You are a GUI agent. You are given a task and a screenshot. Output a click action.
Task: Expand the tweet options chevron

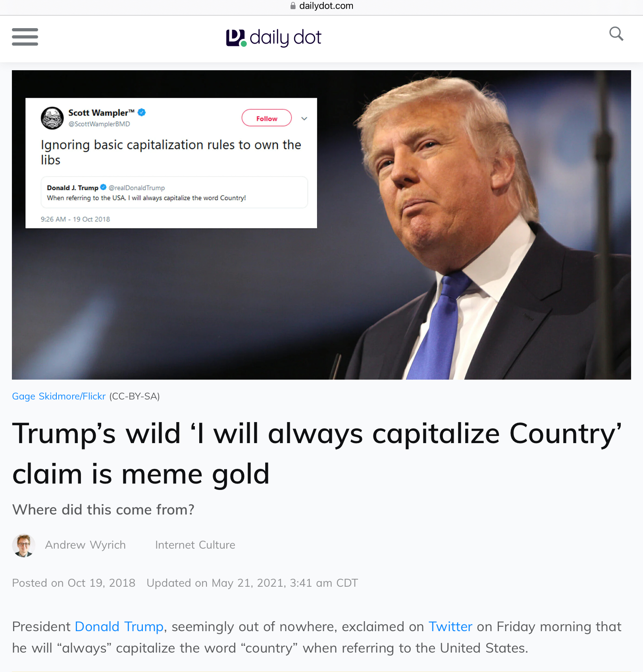304,118
